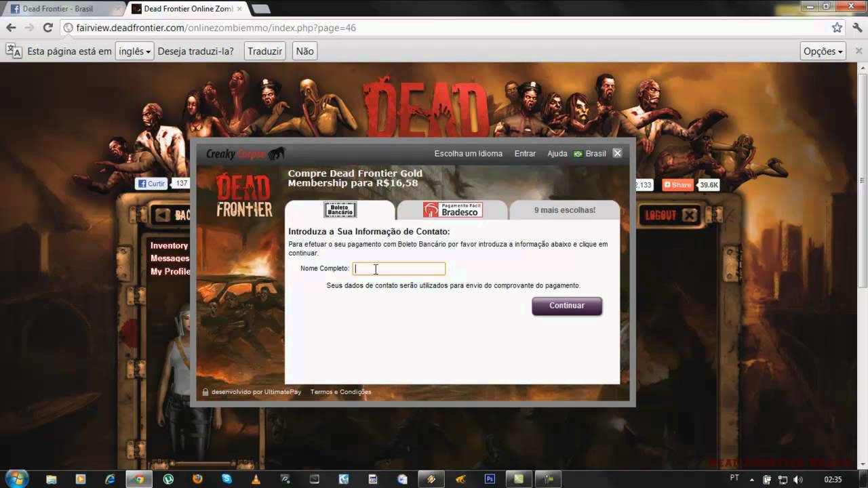This screenshot has width=868, height=488.
Task: Click the LOGOUT button
Action: [x=670, y=216]
